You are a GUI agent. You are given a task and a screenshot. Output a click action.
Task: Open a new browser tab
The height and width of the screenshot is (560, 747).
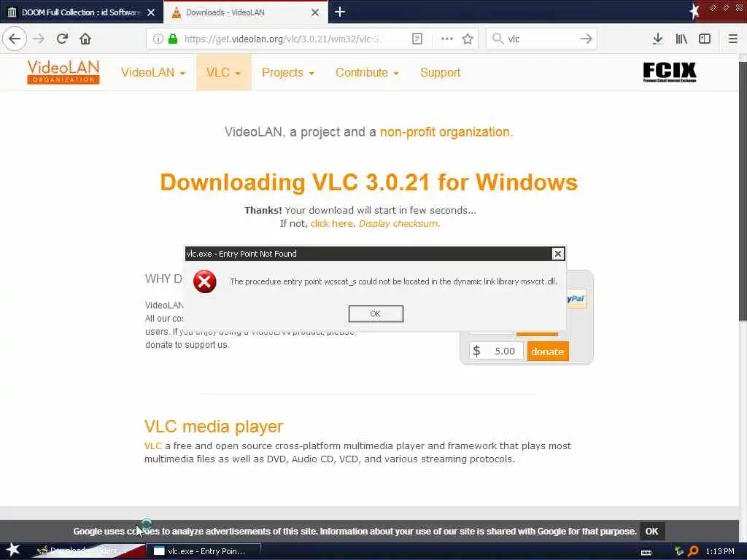(340, 12)
